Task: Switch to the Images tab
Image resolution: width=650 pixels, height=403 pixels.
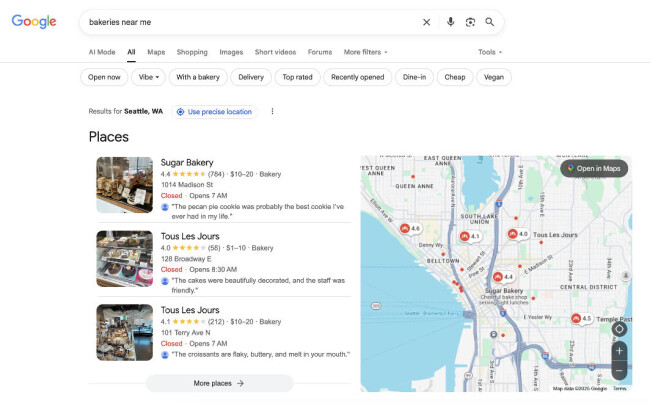Action: click(x=231, y=52)
